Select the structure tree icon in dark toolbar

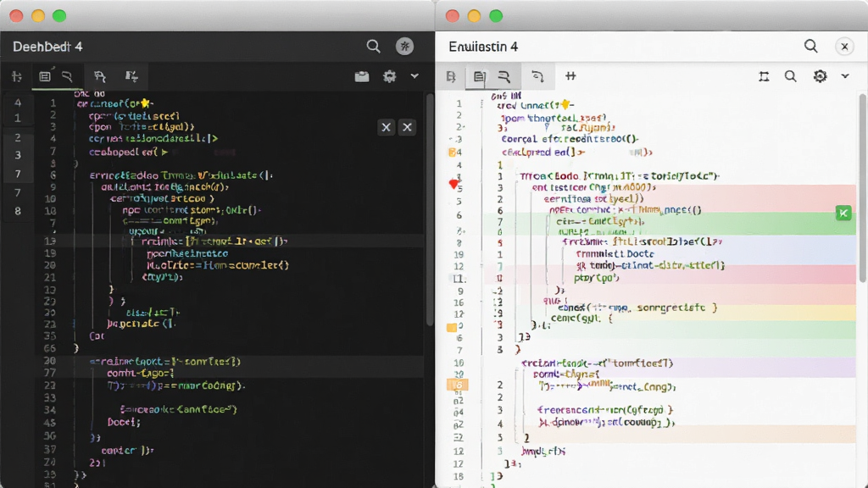point(17,76)
